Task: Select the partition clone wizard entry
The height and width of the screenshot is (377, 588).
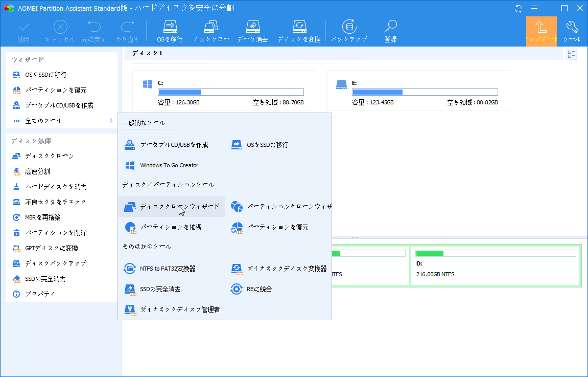Action: coord(280,207)
